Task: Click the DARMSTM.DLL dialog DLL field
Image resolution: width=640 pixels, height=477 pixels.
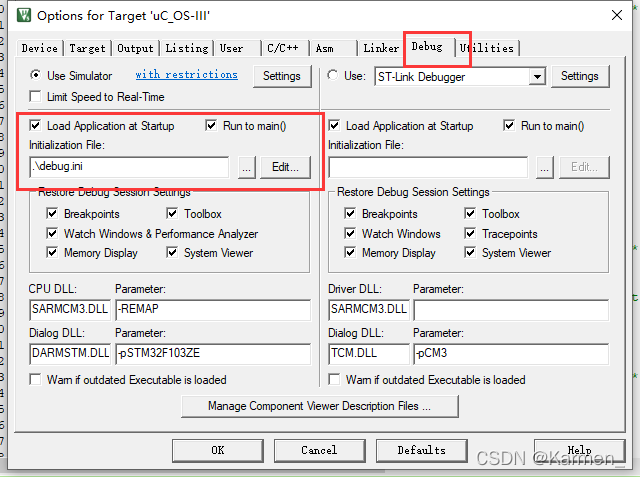Action: (70, 354)
